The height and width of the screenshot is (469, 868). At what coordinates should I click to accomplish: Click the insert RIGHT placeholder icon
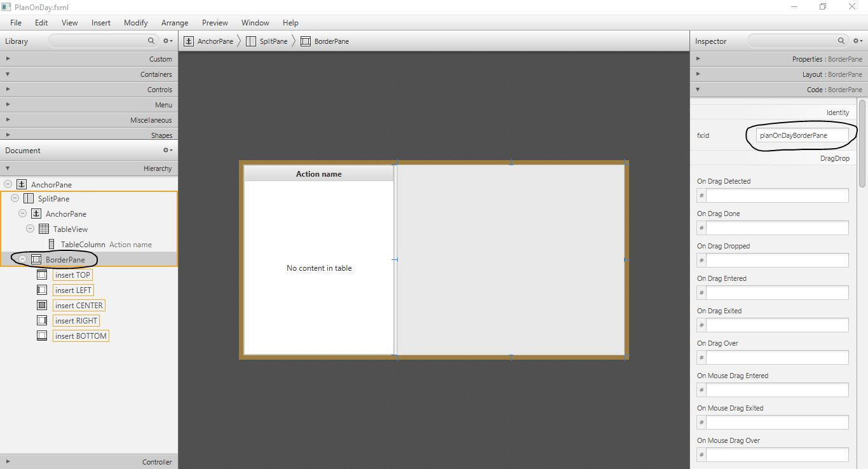pos(42,320)
